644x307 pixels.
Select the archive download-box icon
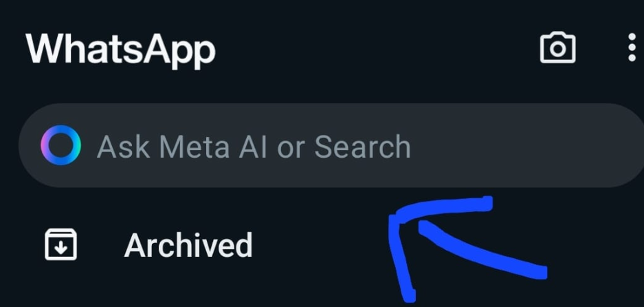[x=60, y=245]
